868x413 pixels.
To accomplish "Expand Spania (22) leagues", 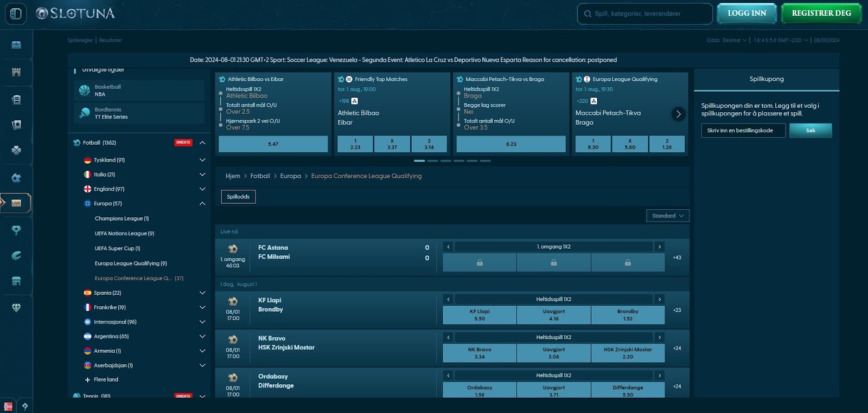I will click(x=202, y=293).
